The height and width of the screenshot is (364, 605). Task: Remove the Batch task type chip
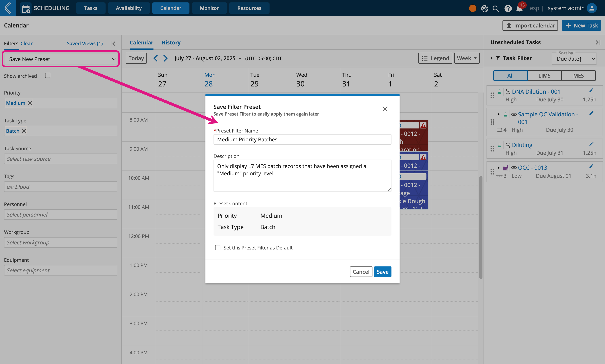(x=24, y=131)
